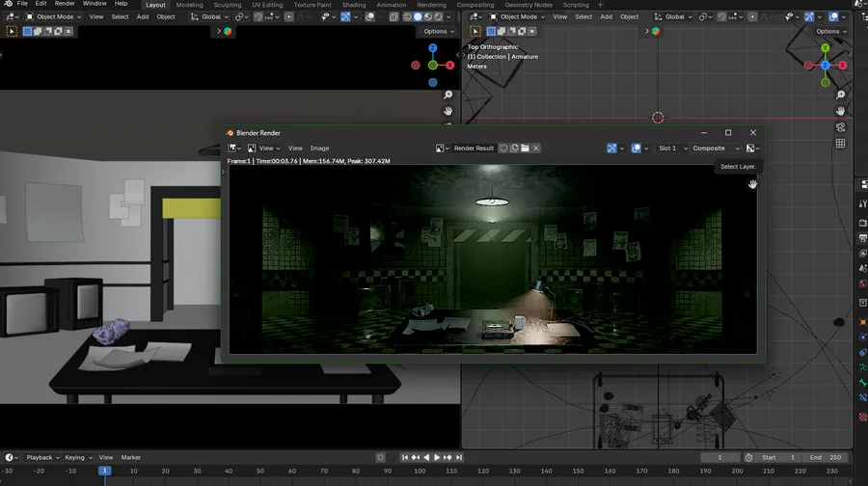Switch to the Sculpting workspace tab
Viewport: 868px width, 486px height.
click(228, 5)
